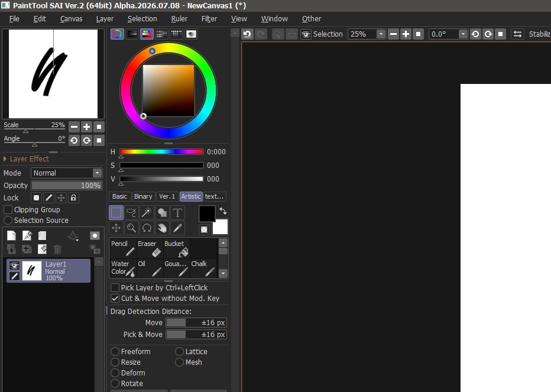Image resolution: width=551 pixels, height=392 pixels.
Task: Show the color wheel panel
Action: (118, 34)
